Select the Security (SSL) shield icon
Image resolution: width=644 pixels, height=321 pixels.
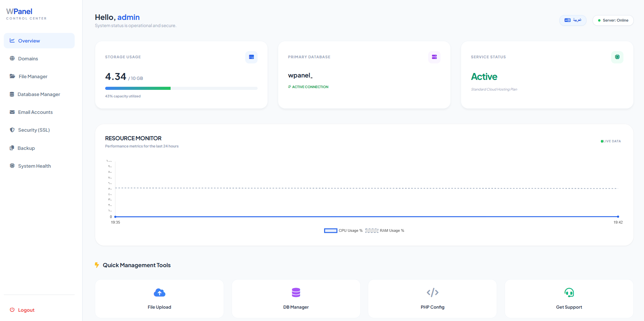click(x=12, y=130)
